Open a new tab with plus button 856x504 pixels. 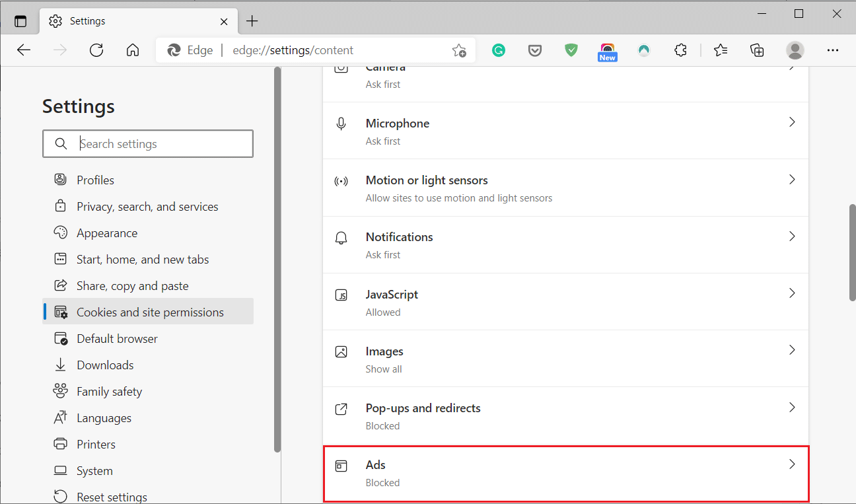pos(252,21)
